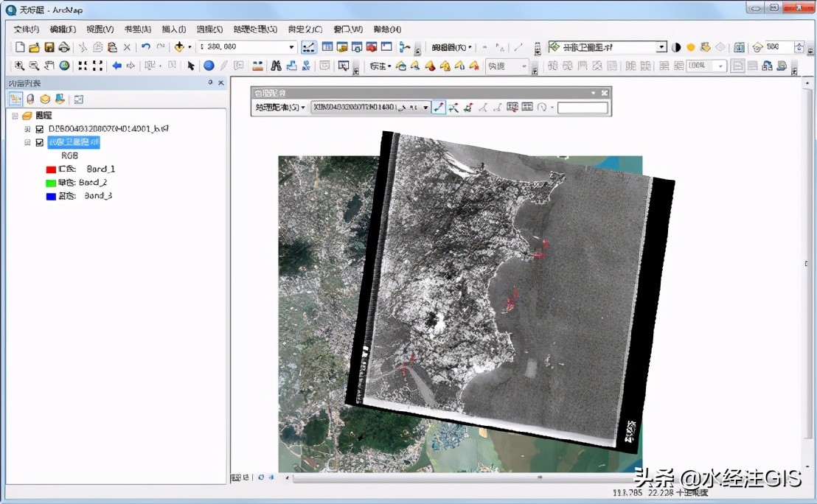Click the Add Data icon
This screenshot has height=504, width=817.
(x=179, y=47)
